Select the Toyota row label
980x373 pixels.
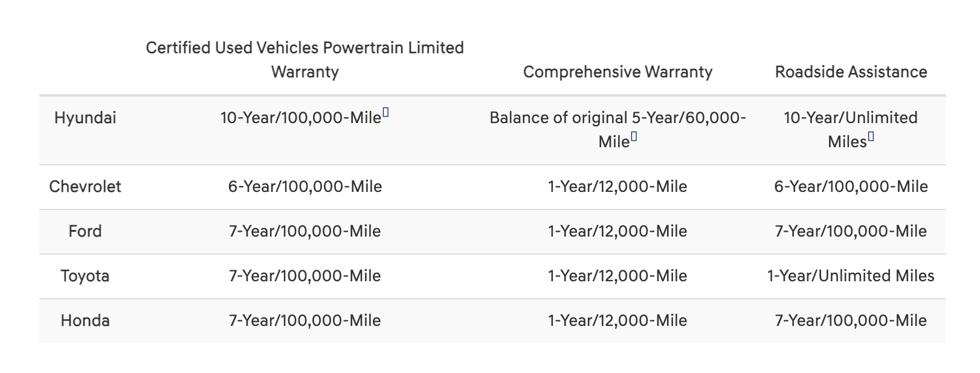point(85,276)
